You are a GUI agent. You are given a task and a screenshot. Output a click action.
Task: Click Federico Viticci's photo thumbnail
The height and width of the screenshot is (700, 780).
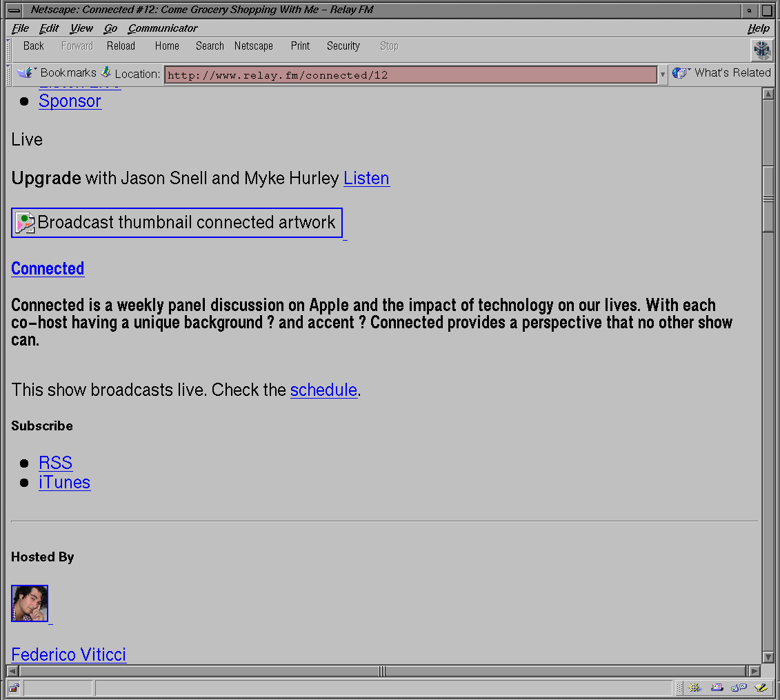[30, 603]
